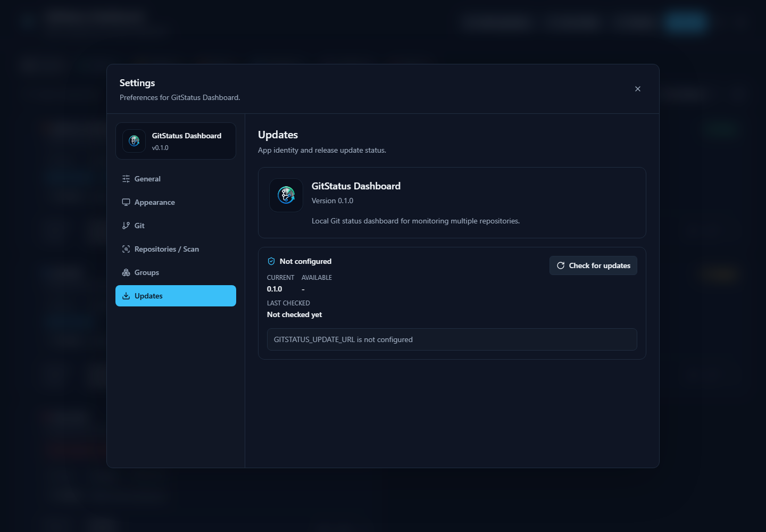Click the branch icon beside Git

126,226
